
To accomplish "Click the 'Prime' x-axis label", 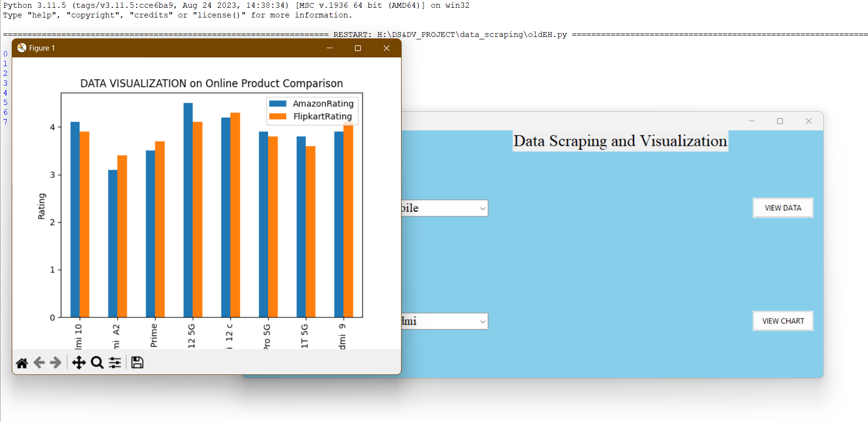I will (154, 335).
